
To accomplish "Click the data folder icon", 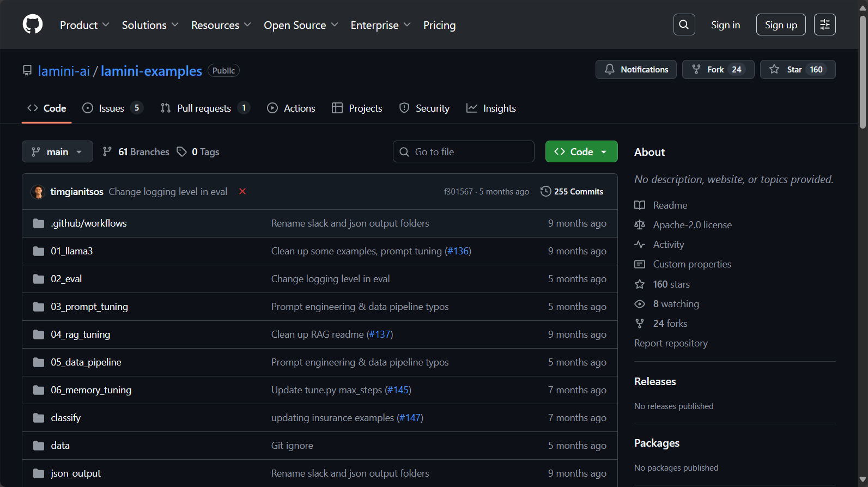I will pyautogui.click(x=39, y=446).
